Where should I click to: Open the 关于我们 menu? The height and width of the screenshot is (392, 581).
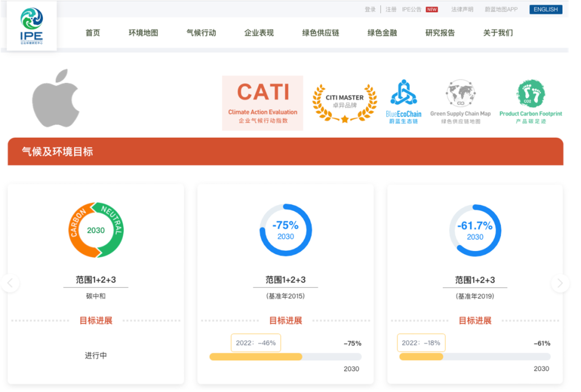coord(498,33)
